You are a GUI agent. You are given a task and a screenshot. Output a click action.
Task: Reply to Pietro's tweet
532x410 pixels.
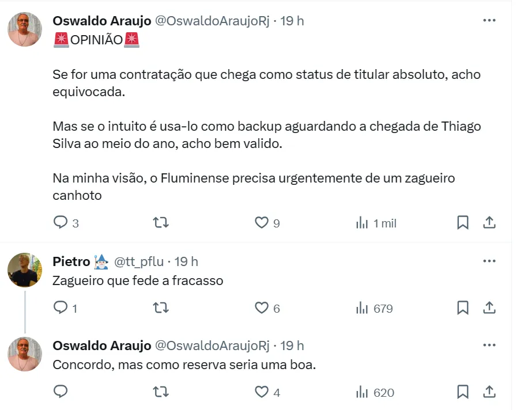coord(61,308)
